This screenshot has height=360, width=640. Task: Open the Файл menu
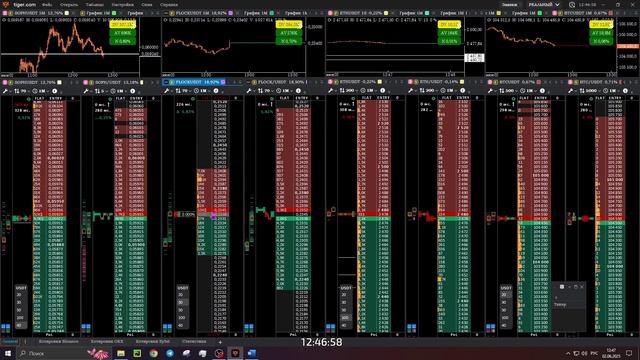pyautogui.click(x=47, y=4)
